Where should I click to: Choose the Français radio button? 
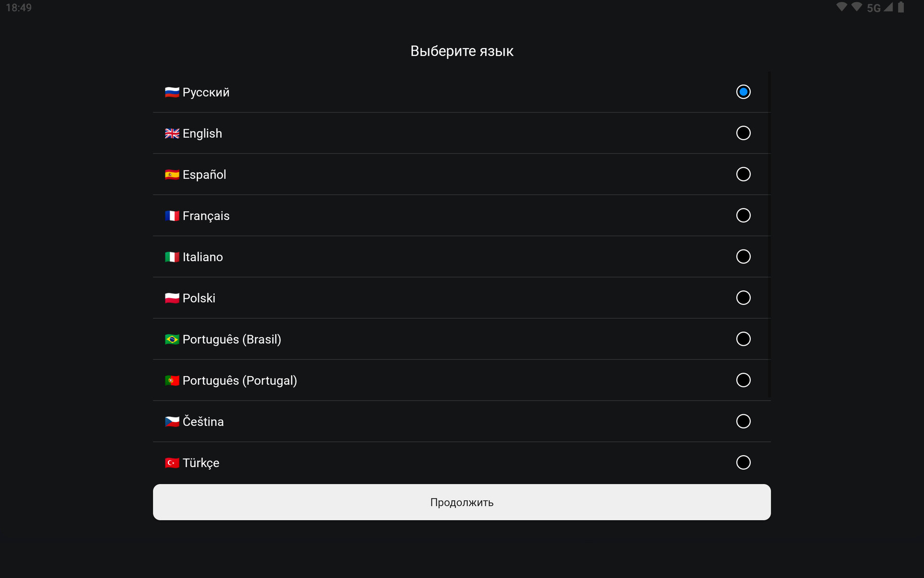point(743,215)
